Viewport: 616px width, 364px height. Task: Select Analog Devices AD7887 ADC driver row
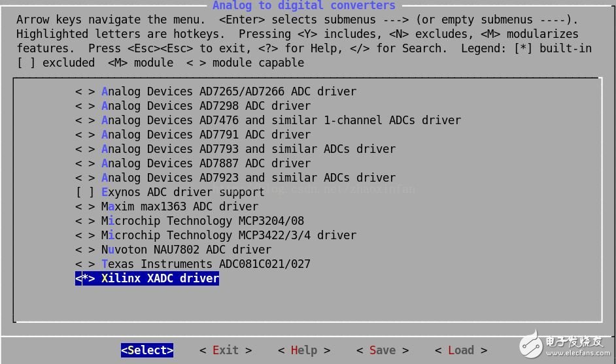[205, 163]
